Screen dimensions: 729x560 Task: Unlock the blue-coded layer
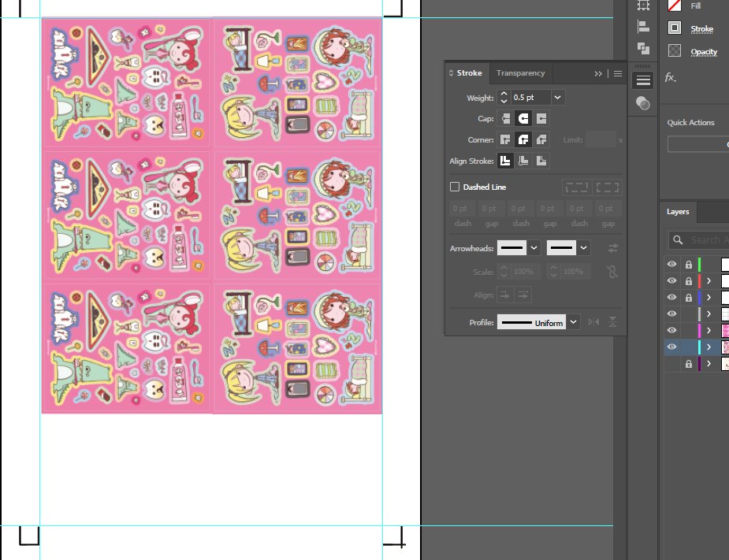click(x=689, y=298)
